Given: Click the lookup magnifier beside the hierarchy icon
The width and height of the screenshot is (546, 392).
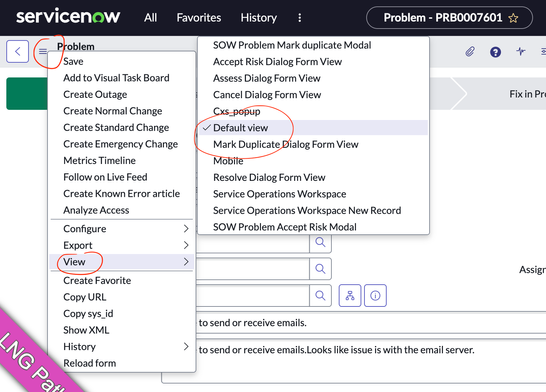Looking at the screenshot, I should pyautogui.click(x=320, y=296).
